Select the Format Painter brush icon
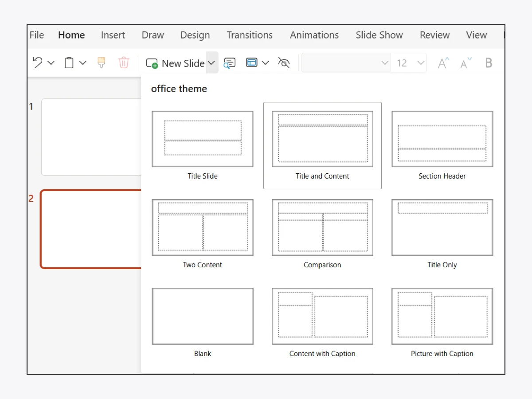The image size is (532, 399). 102,63
